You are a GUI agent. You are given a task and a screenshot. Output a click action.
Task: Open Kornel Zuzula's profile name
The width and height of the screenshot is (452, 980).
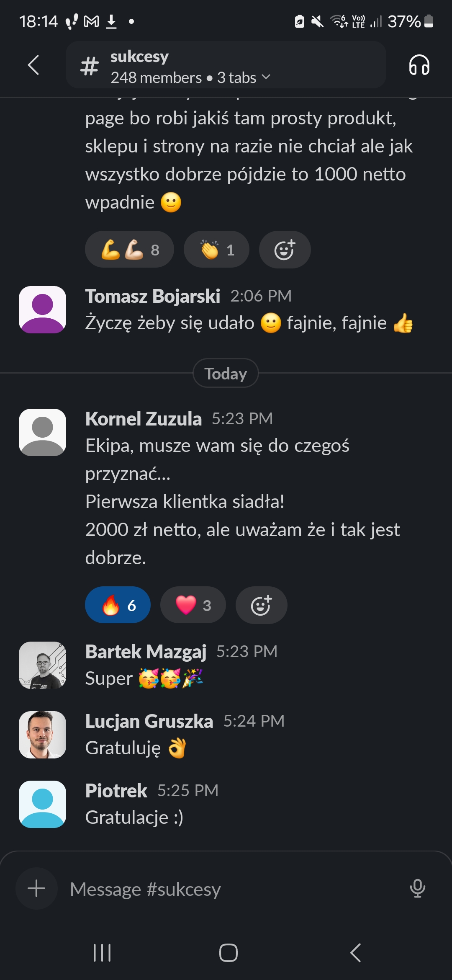click(144, 419)
